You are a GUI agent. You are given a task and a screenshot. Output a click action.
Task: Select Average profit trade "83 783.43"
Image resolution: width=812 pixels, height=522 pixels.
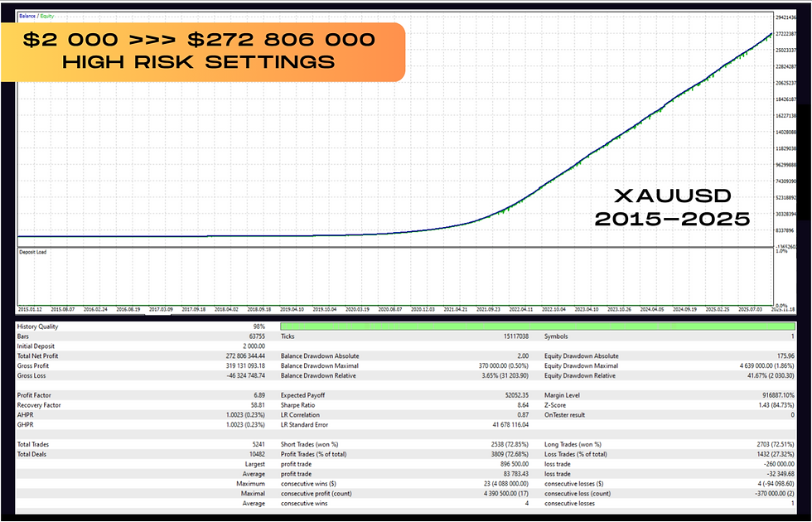pos(515,474)
